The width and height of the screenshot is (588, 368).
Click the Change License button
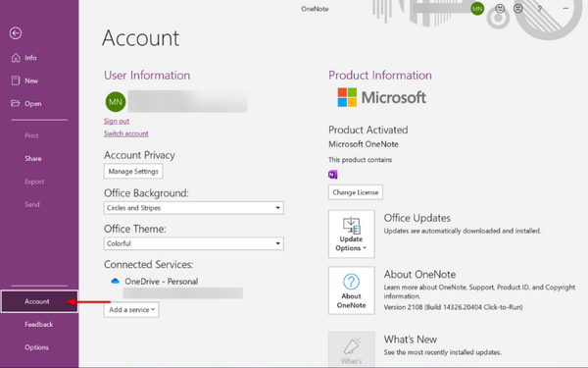(x=356, y=192)
